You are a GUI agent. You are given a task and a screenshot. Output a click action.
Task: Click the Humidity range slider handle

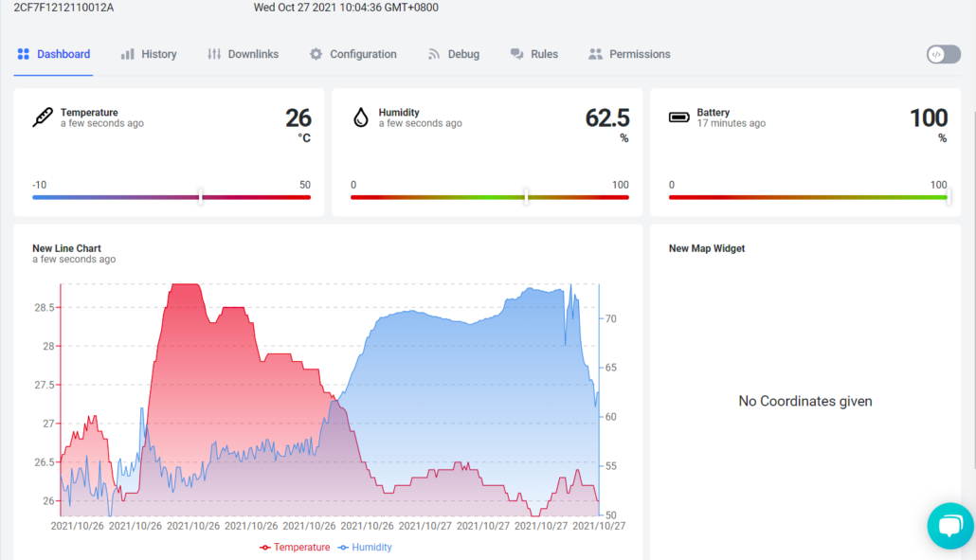click(x=526, y=197)
